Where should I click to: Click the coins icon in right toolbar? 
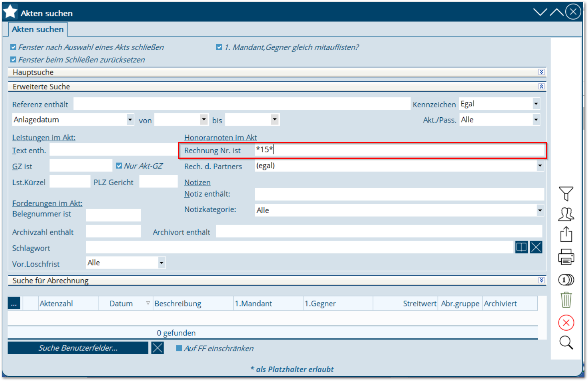pyautogui.click(x=566, y=280)
